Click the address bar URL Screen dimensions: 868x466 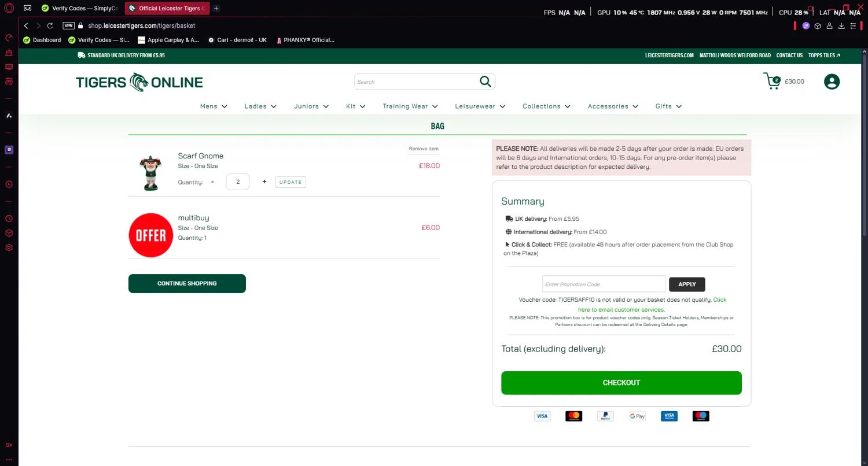coord(142,25)
